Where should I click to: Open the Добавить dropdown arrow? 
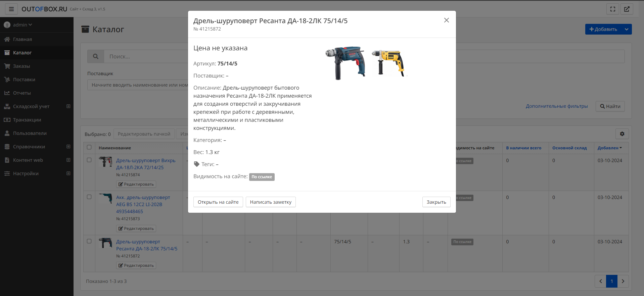(627, 29)
